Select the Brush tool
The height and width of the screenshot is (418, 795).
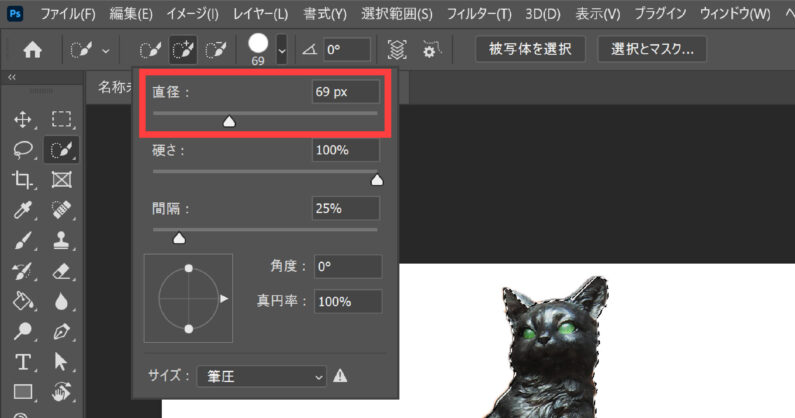pos(23,240)
